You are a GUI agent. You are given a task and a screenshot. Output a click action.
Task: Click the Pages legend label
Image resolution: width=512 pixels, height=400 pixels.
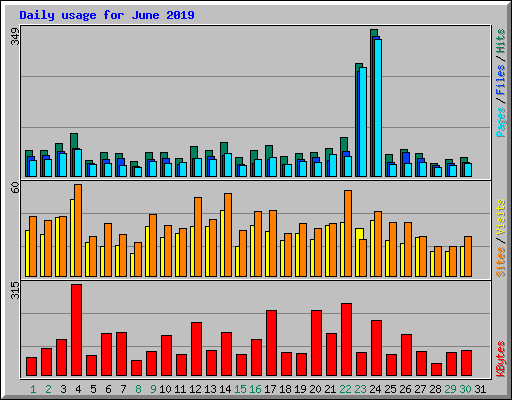pyautogui.click(x=501, y=122)
